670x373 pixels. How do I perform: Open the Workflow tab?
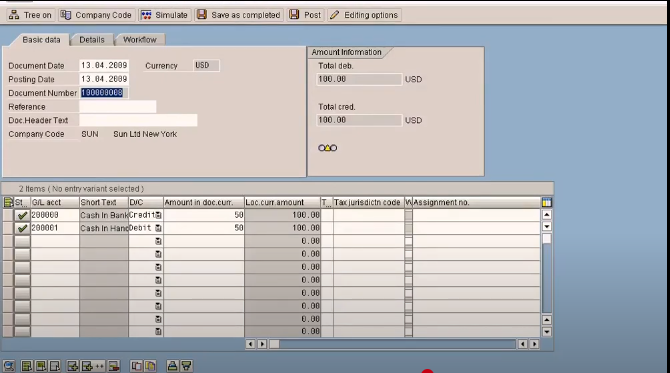point(140,40)
